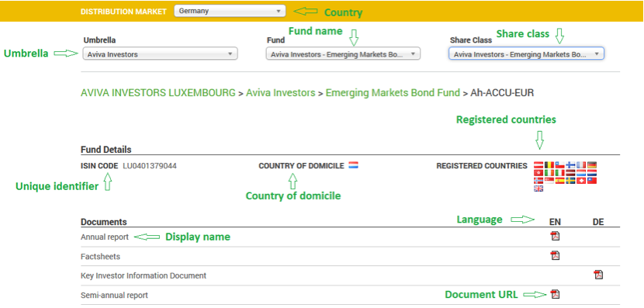The height and width of the screenshot is (308, 644).
Task: Open the Semi-annual report PDF icon
Action: (555, 294)
